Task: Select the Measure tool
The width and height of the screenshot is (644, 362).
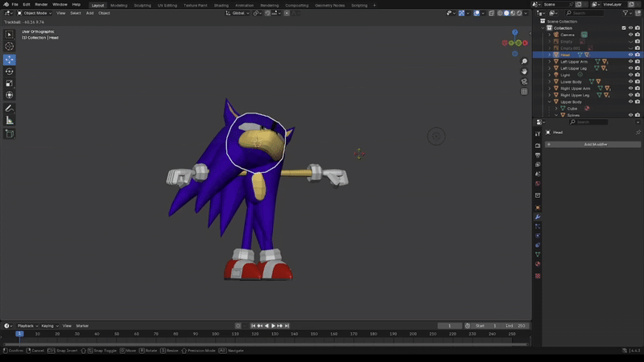Action: click(x=10, y=120)
